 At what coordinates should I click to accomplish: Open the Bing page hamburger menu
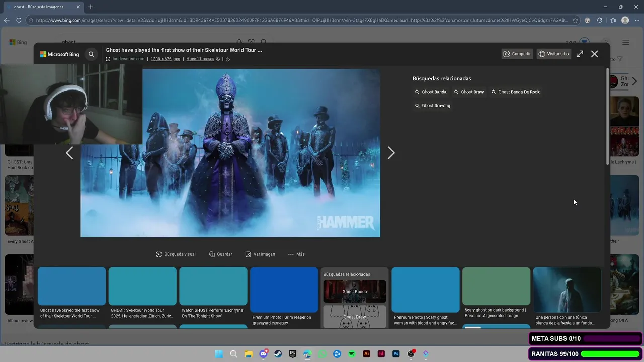point(626,42)
